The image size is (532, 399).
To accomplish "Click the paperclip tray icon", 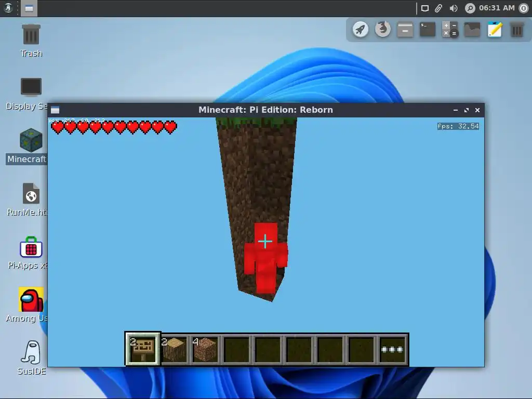I will click(438, 8).
